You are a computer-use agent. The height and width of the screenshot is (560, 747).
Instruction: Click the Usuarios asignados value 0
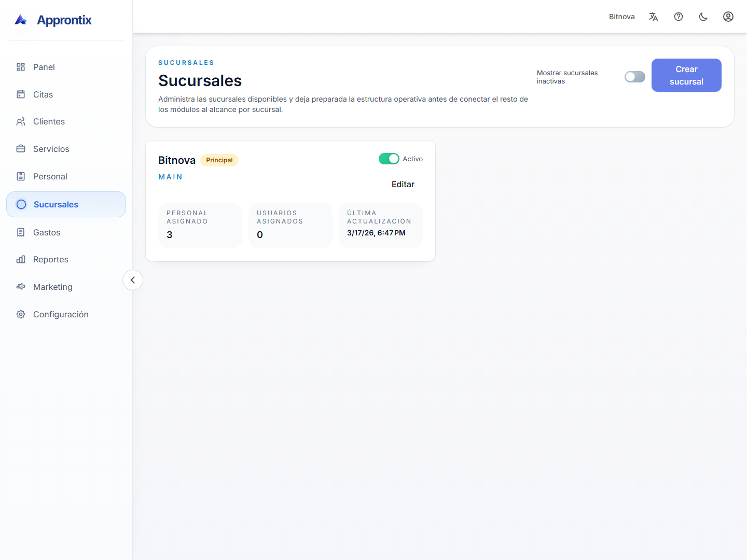[260, 234]
